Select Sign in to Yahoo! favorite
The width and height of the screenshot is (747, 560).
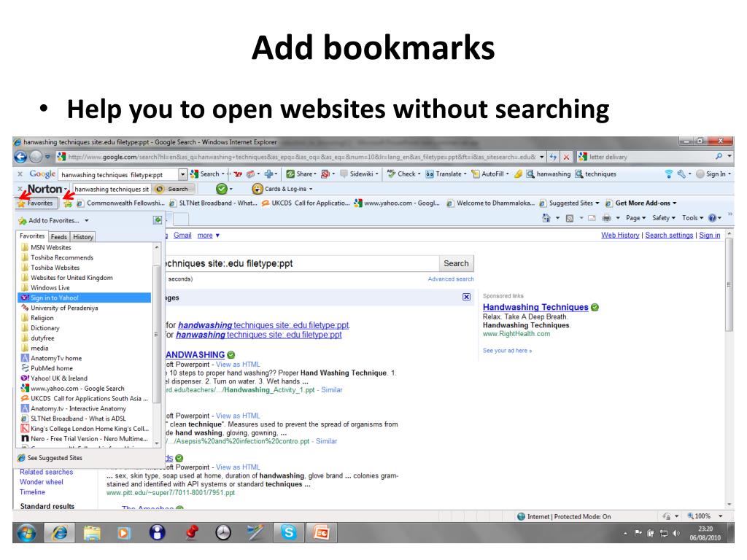point(85,297)
